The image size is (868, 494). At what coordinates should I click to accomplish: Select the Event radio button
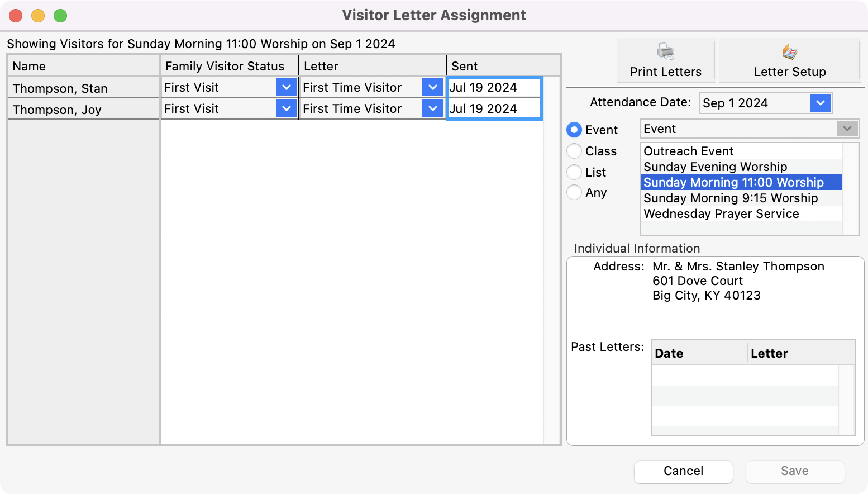click(x=574, y=130)
